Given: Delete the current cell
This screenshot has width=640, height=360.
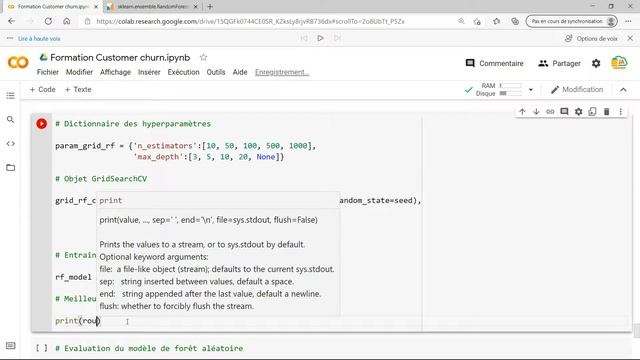Looking at the screenshot, I should 607,111.
